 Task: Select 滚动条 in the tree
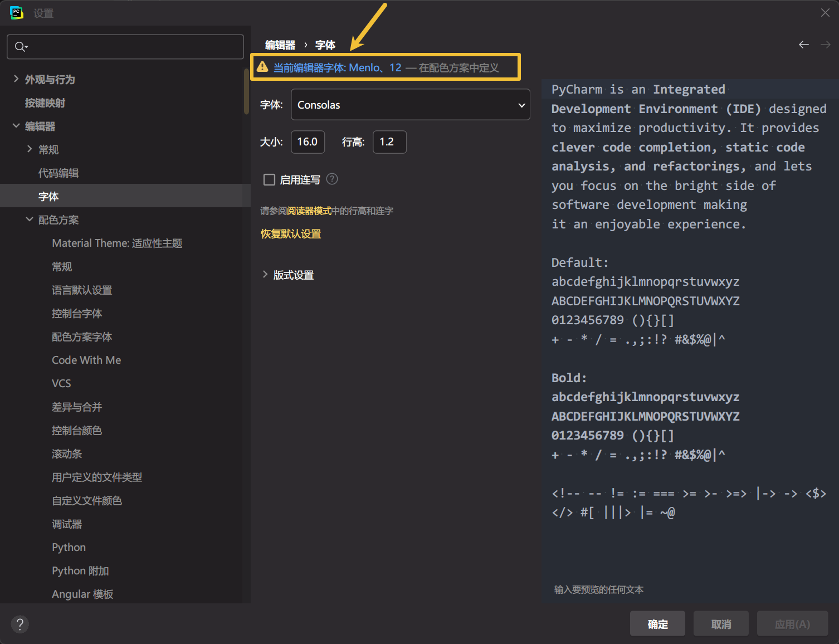pos(67,454)
